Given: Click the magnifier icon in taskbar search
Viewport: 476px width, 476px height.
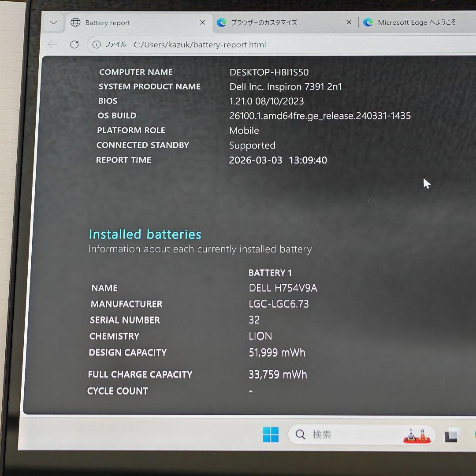Looking at the screenshot, I should (x=300, y=435).
